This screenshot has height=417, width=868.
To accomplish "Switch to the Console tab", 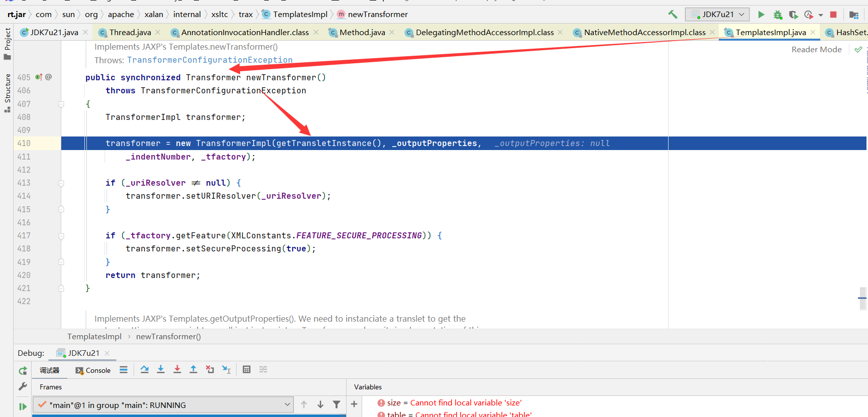I will 93,370.
